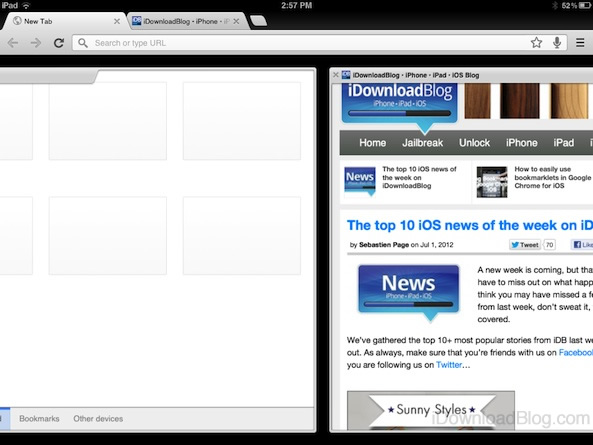The height and width of the screenshot is (445, 593).
Task: Open the Other devices section
Action: 98,419
